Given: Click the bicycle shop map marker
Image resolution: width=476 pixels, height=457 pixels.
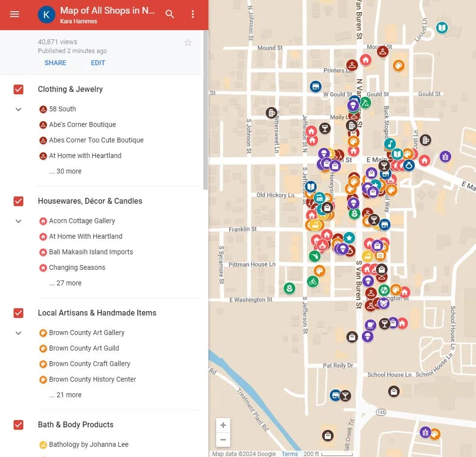Looking at the screenshot, I should click(313, 281).
